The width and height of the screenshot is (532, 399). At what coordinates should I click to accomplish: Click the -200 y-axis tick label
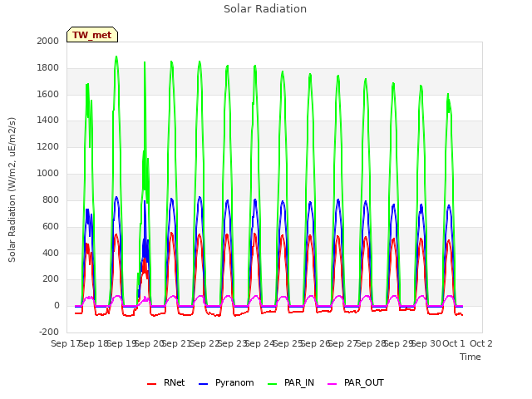(x=49, y=332)
